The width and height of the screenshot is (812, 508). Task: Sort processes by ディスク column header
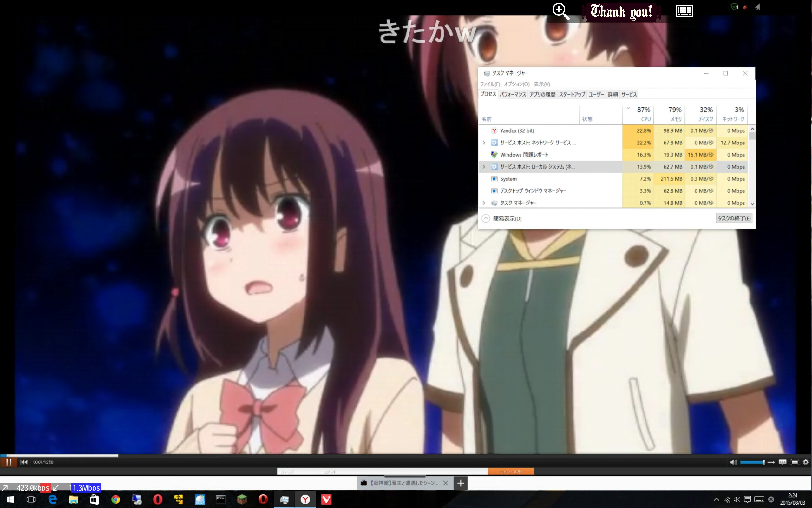click(x=701, y=114)
